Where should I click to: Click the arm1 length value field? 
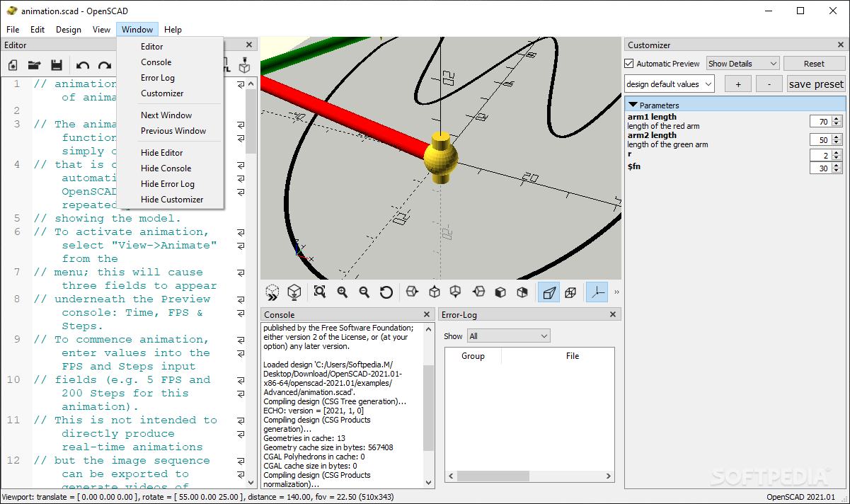point(821,121)
